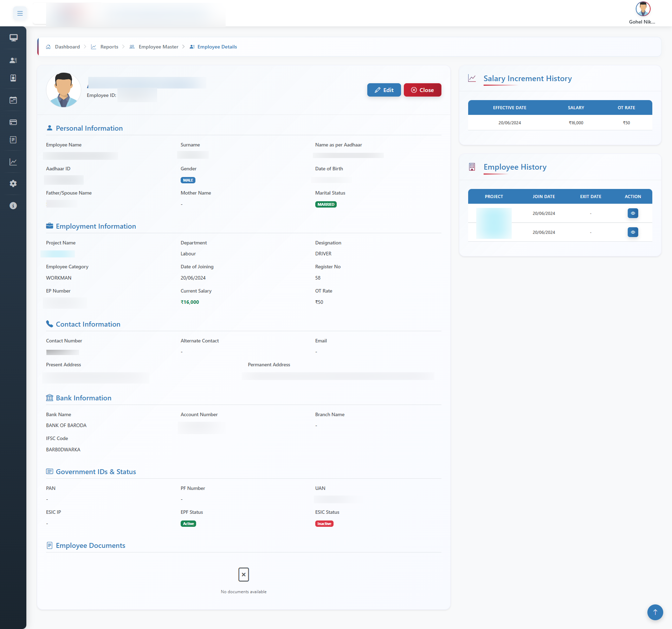
Task: Open the ID badge sidebar icon
Action: click(x=13, y=78)
